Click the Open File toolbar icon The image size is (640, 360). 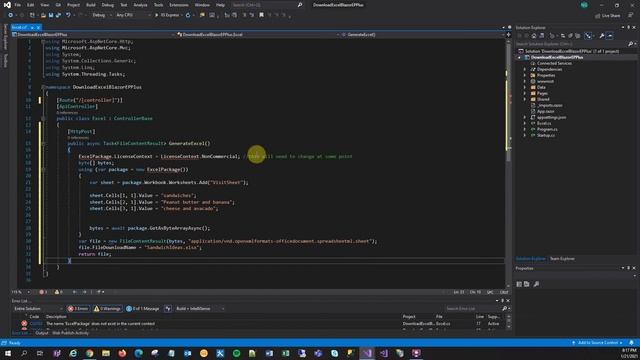pyautogui.click(x=43, y=15)
